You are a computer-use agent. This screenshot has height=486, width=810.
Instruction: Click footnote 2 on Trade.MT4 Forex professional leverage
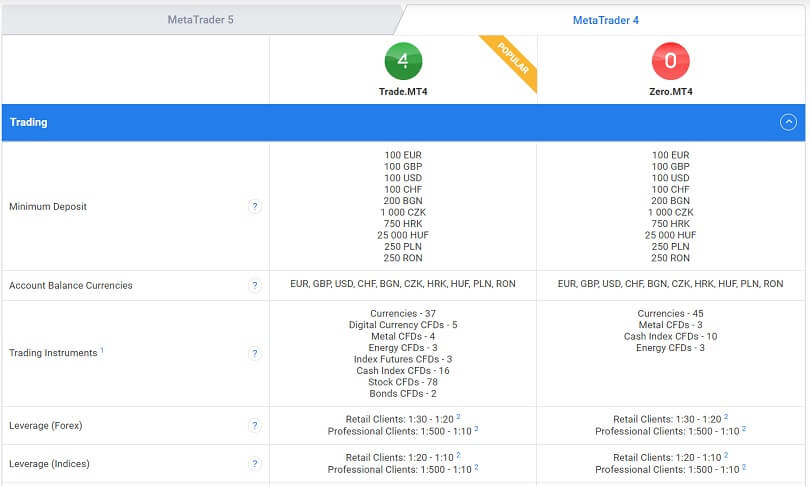click(476, 429)
